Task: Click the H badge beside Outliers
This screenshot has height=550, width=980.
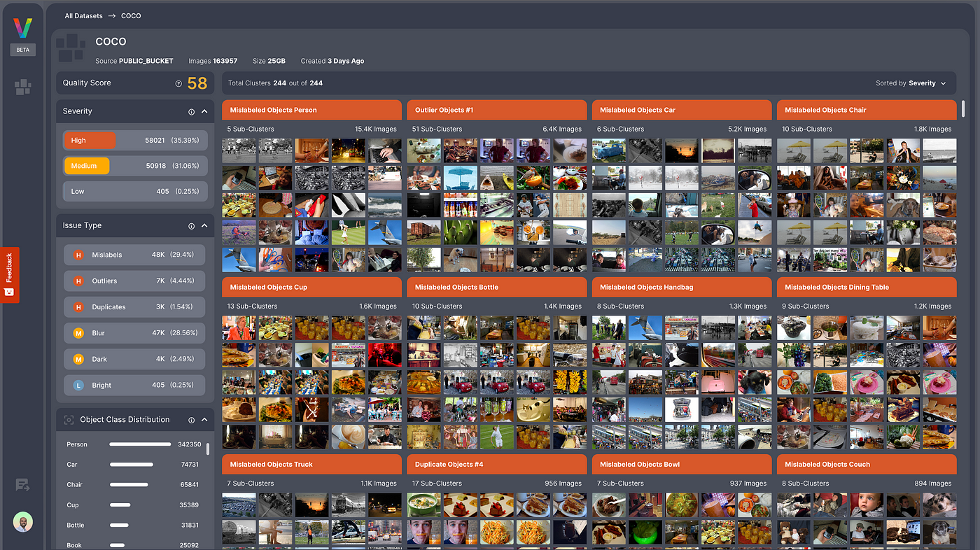Action: (x=78, y=281)
